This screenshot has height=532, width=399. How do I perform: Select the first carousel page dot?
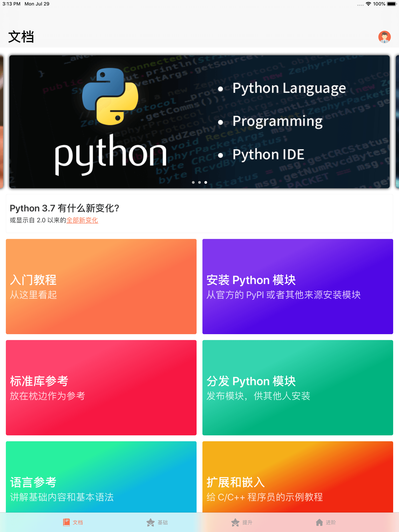coord(193,182)
